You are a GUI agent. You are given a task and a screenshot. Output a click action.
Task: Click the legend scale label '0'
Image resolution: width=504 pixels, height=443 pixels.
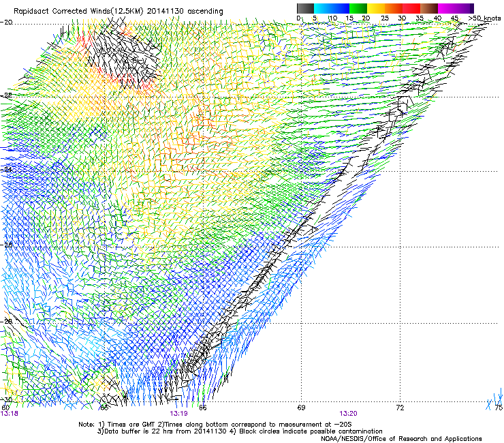[x=298, y=18]
